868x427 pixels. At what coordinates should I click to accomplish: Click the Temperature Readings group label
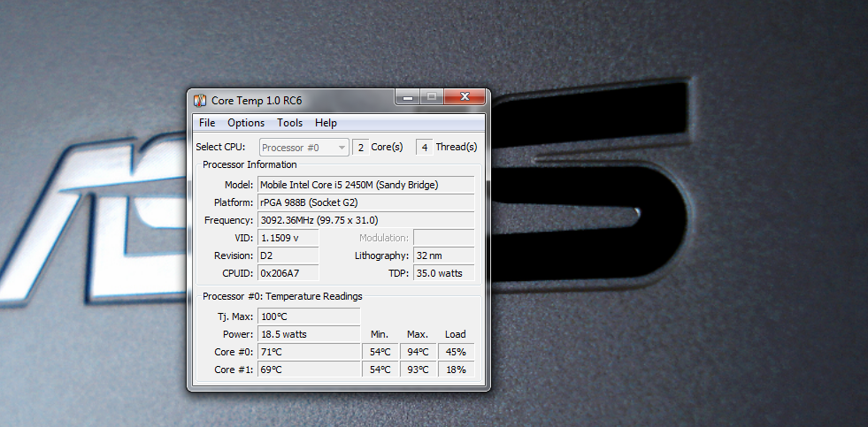pos(282,296)
